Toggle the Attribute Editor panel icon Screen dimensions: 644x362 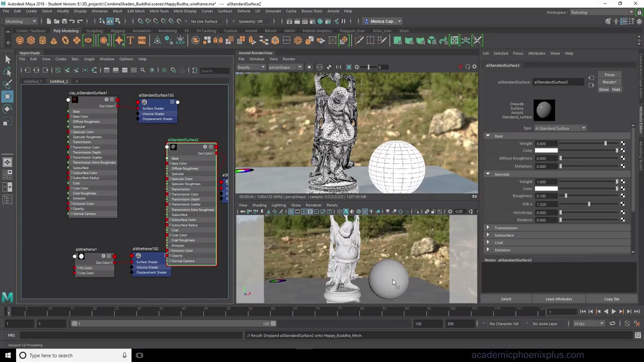tap(623, 21)
